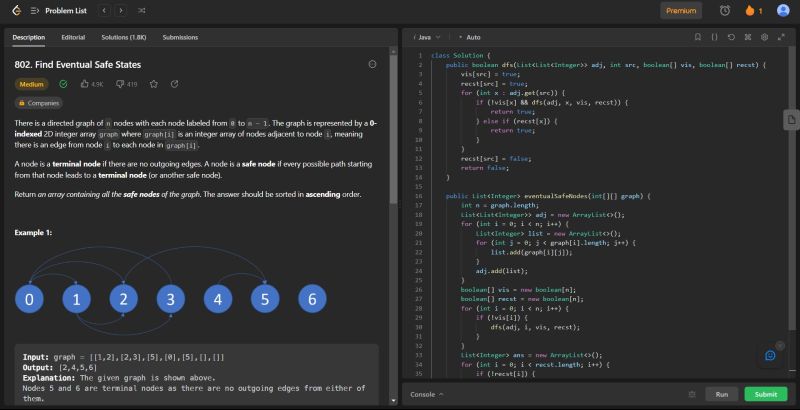The height and width of the screenshot is (410, 800).
Task: Open the notes icon at right edge
Action: pyautogui.click(x=791, y=120)
